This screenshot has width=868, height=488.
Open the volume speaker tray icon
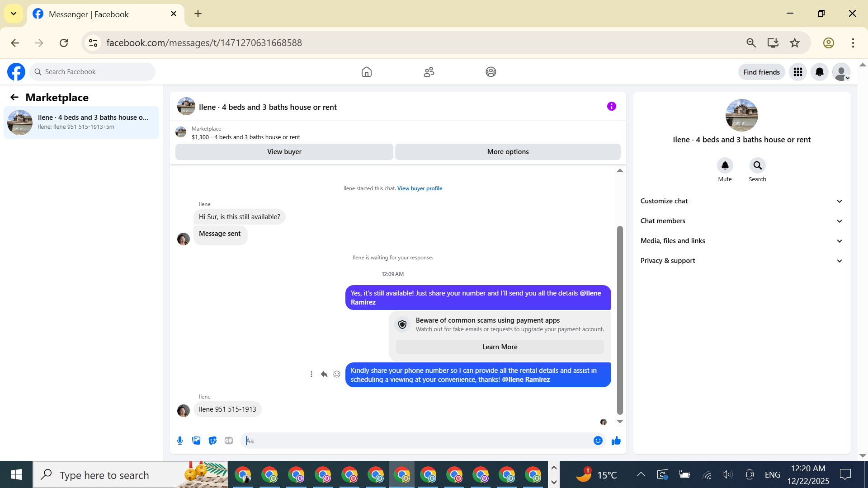[x=727, y=474]
